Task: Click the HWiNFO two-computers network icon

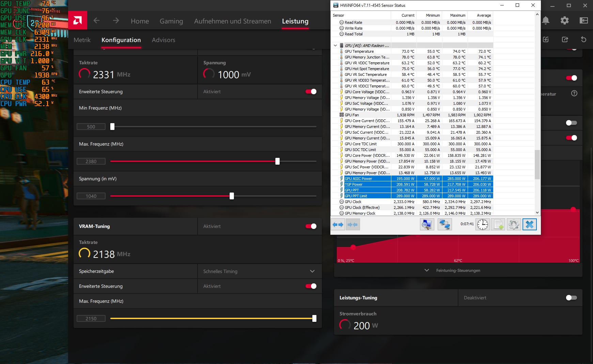Action: coord(445,224)
